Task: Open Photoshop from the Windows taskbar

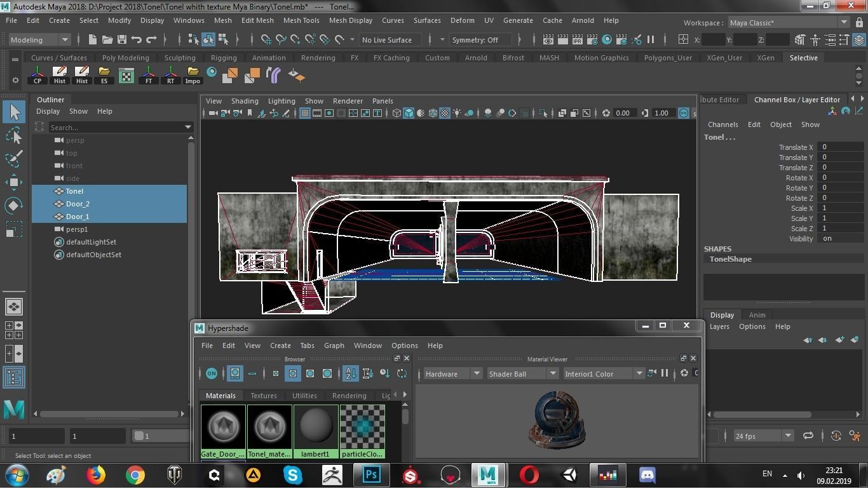Action: [x=372, y=474]
